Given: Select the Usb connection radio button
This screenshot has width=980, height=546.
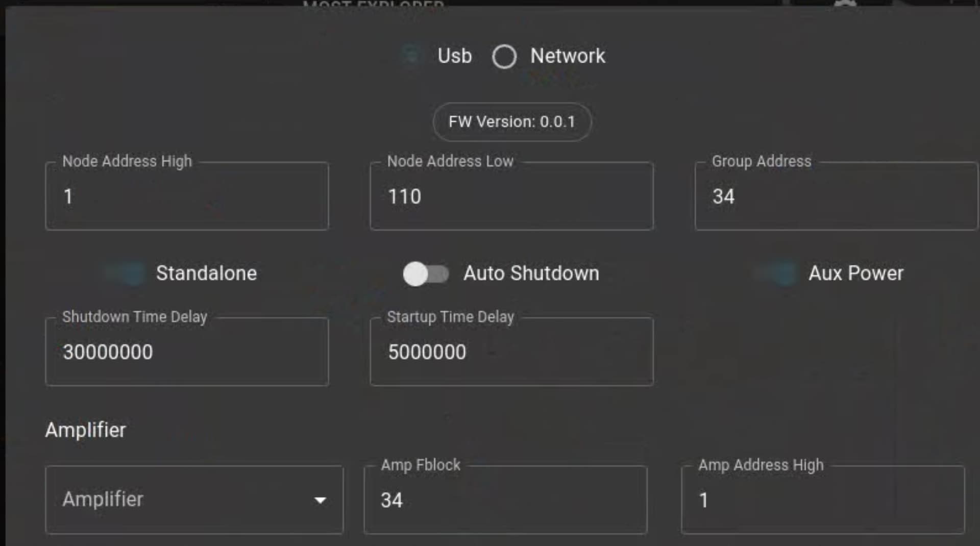Looking at the screenshot, I should pos(411,56).
